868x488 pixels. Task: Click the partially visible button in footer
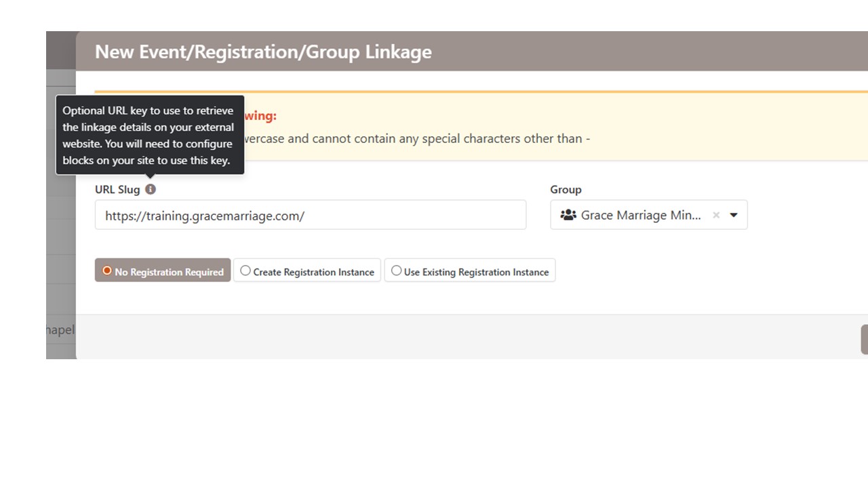864,339
